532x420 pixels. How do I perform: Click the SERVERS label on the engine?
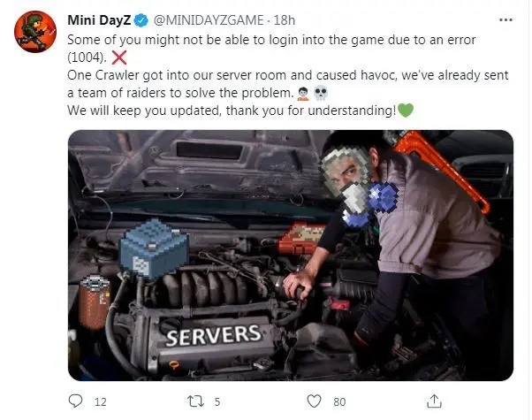(x=213, y=335)
